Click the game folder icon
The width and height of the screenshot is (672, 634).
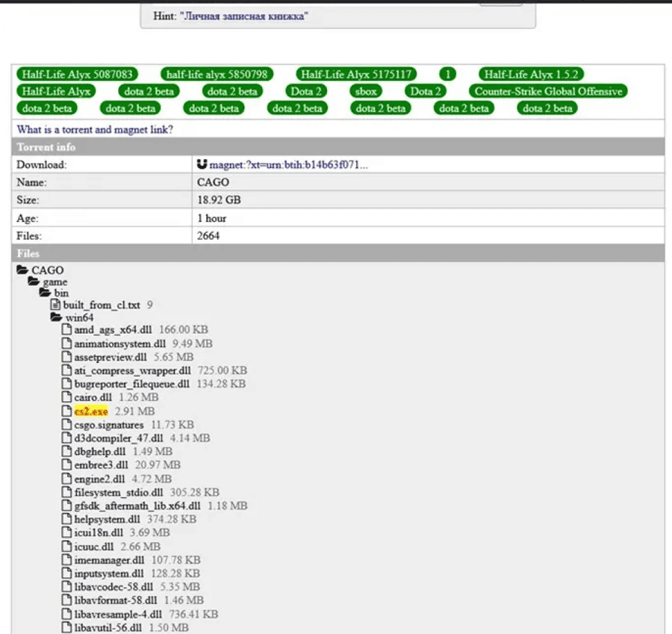[34, 282]
